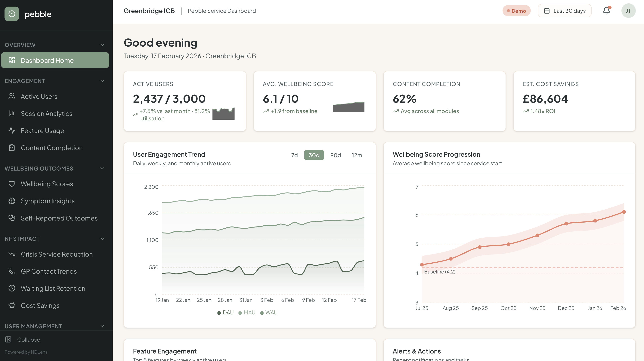Open Symptom Insights via the brain icon
Viewport: 644px width, 361px height.
point(12,201)
